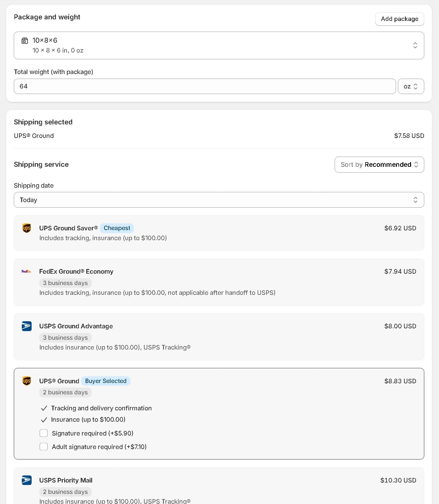
Task: Click the FedEx Ground Economy logo
Action: pos(27,272)
